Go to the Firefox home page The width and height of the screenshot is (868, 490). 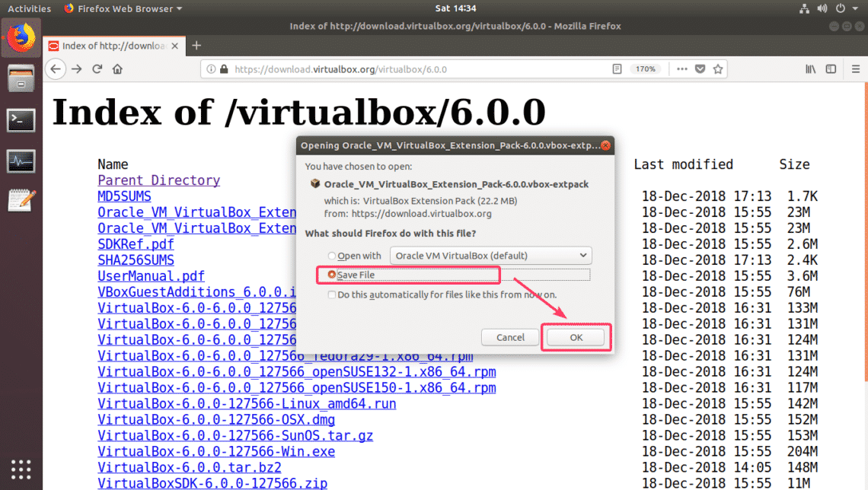tap(117, 69)
